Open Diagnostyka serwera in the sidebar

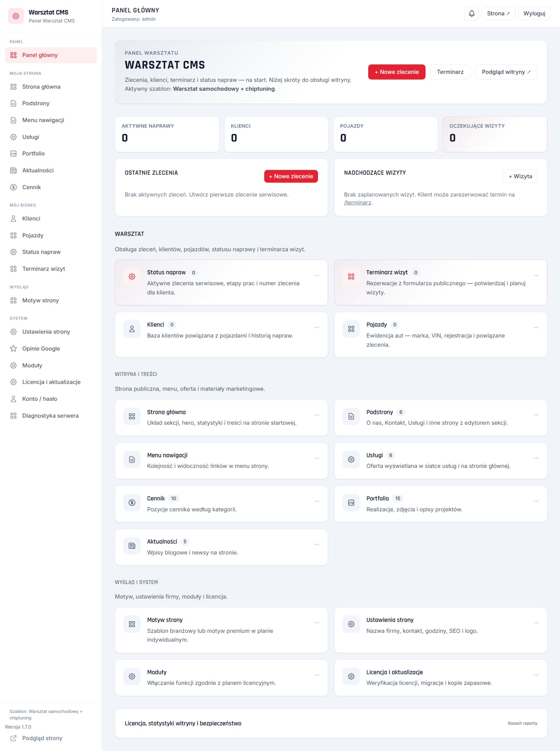tap(51, 416)
